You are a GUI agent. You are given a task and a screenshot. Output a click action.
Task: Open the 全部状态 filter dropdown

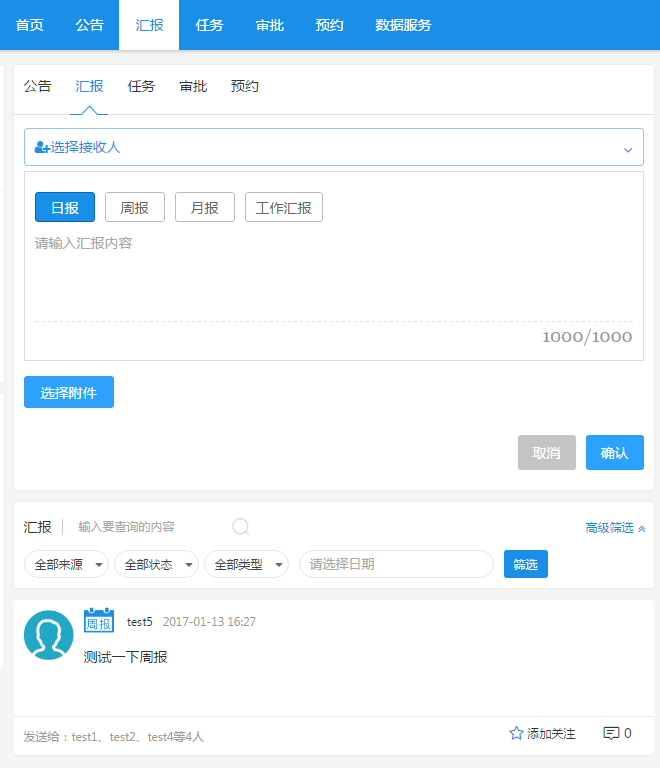point(157,564)
